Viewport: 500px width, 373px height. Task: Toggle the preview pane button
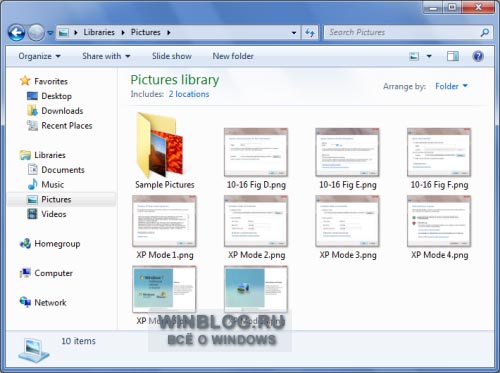click(x=453, y=56)
